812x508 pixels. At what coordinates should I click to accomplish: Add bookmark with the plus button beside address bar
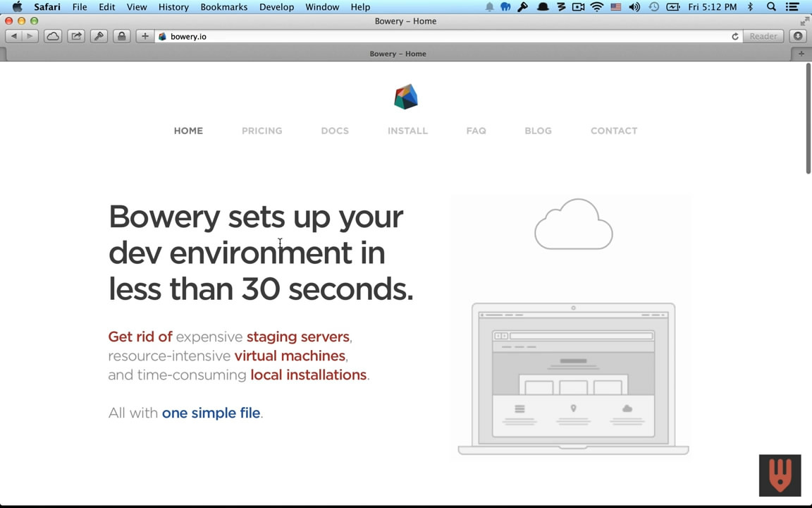[x=145, y=36]
